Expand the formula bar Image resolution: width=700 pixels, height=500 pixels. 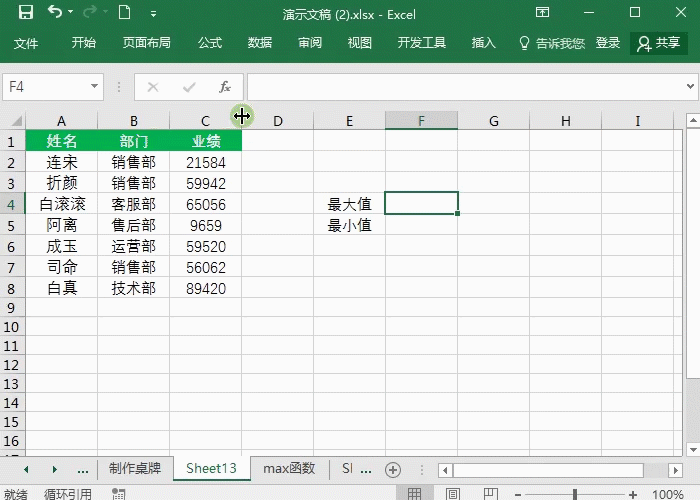click(690, 87)
